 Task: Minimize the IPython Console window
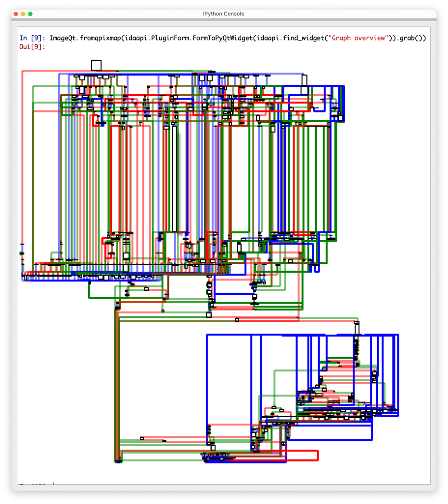click(x=23, y=14)
